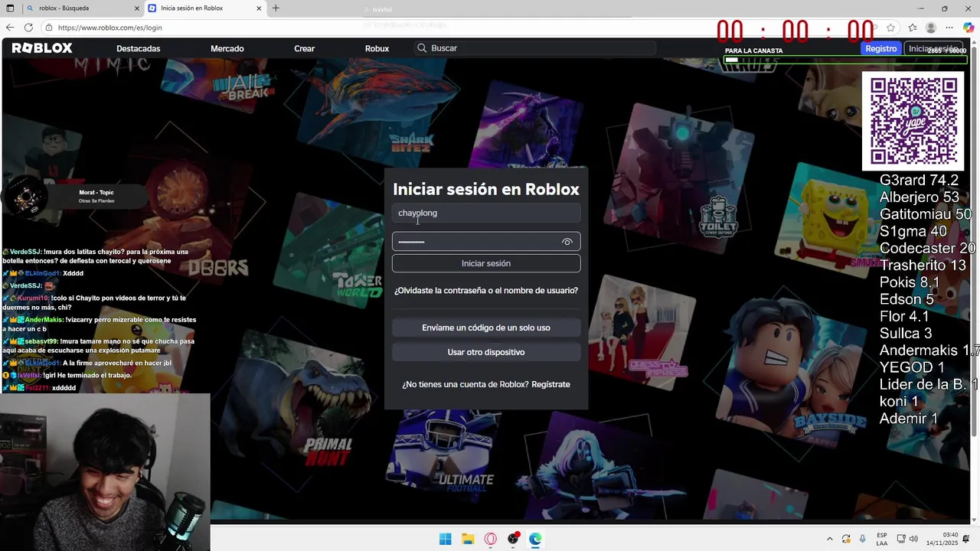This screenshot has height=551, width=980.
Task: Click the Iniciar sesión form button
Action: 486,263
